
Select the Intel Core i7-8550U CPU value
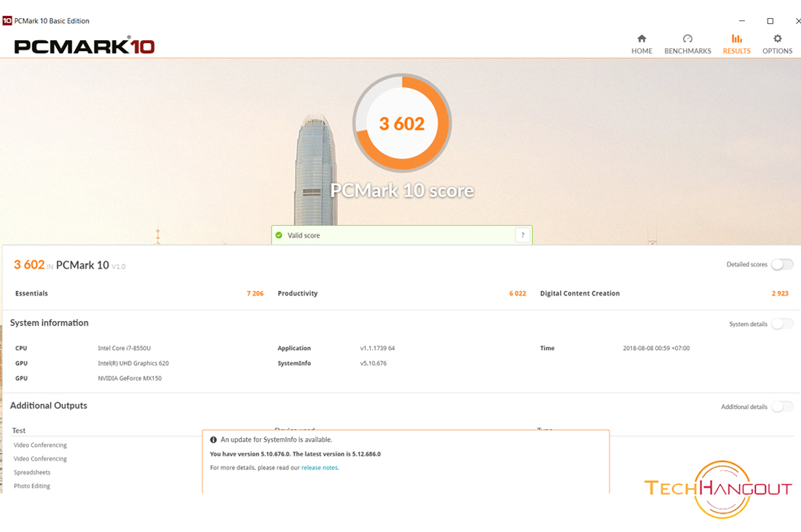click(x=124, y=348)
